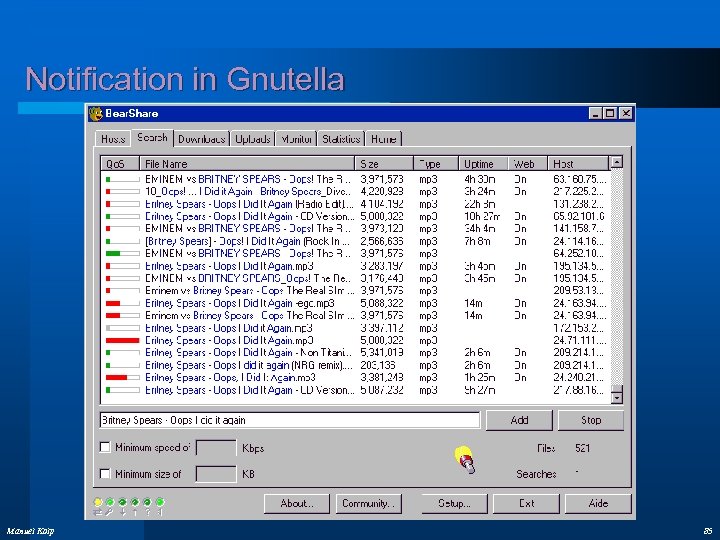The width and height of the screenshot is (720, 540).
Task: Click the '7h 8m' uptime cell
Action: point(477,241)
